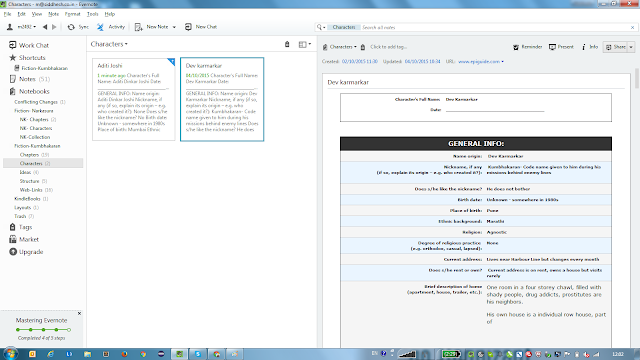The image size is (640, 360).
Task: Open Characters note list dropdown
Action: pos(109,44)
